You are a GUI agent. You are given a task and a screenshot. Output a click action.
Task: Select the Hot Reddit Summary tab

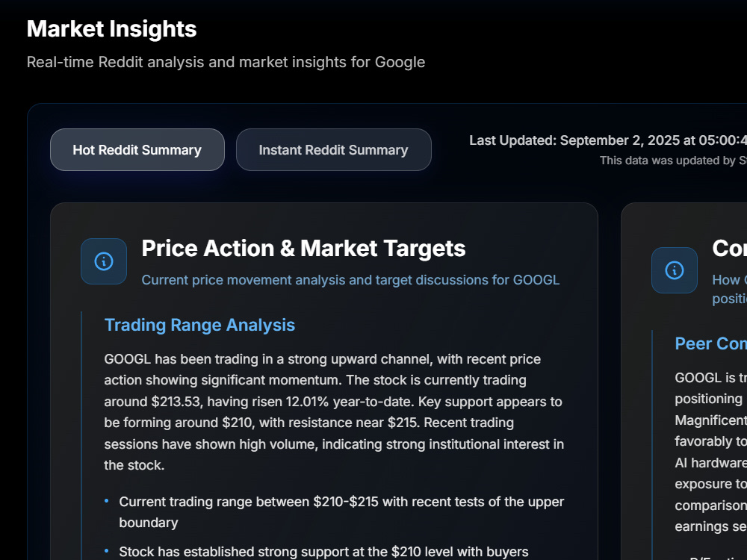(x=137, y=150)
